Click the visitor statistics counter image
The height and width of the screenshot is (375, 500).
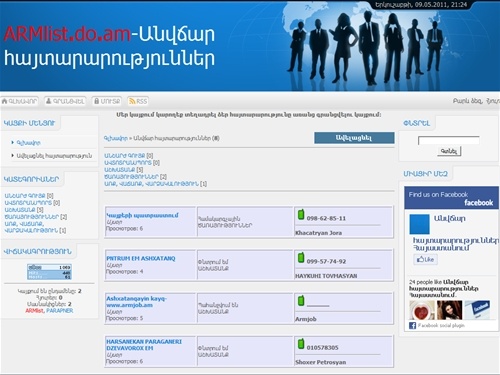[49, 272]
